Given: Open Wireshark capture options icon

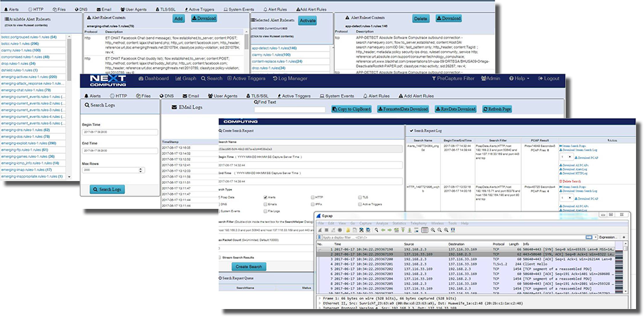Looking at the screenshot, I should pyautogui.click(x=340, y=229).
